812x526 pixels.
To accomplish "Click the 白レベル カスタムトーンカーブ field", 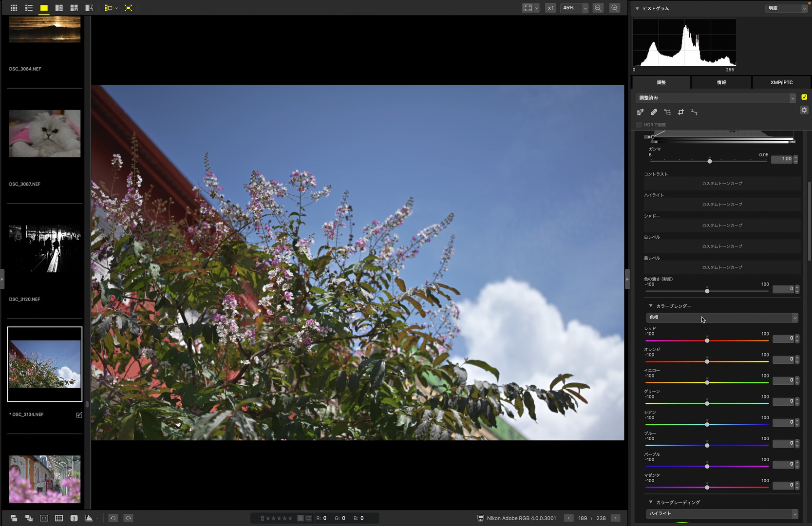I will [722, 246].
